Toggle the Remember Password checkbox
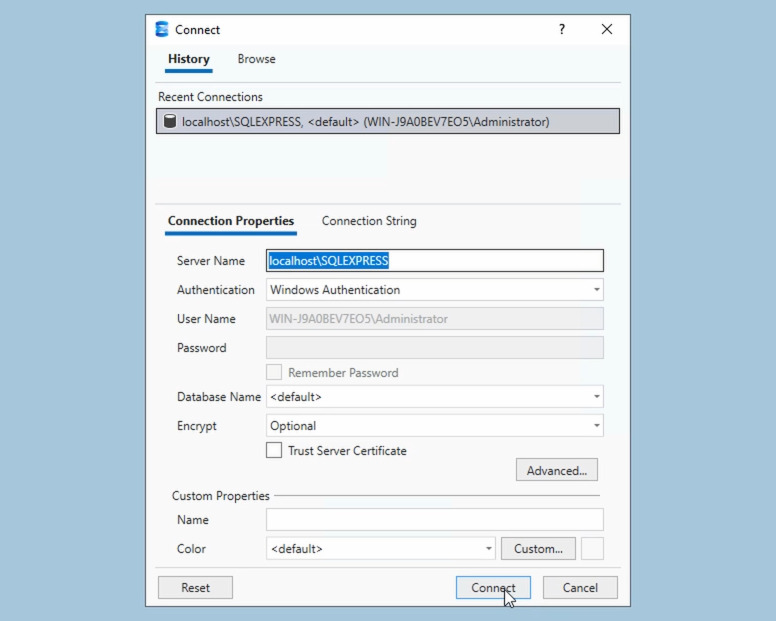776x621 pixels. click(274, 372)
